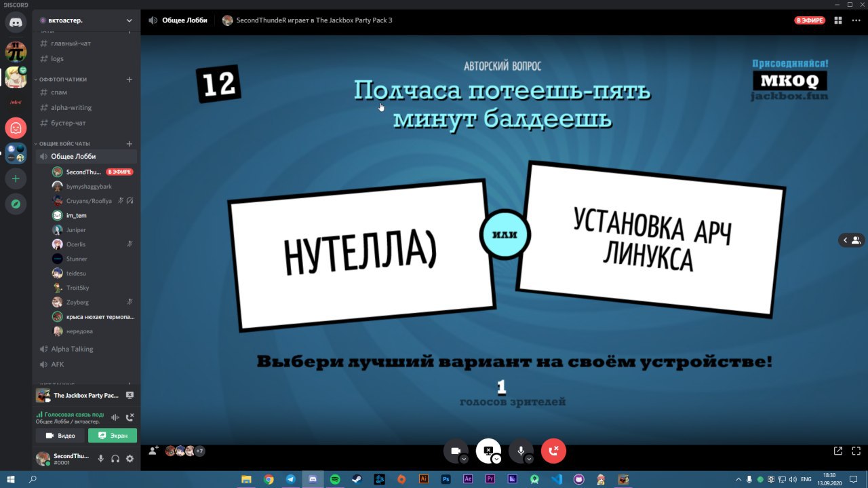Click +7 more viewers badge
The image size is (868, 488).
[200, 451]
